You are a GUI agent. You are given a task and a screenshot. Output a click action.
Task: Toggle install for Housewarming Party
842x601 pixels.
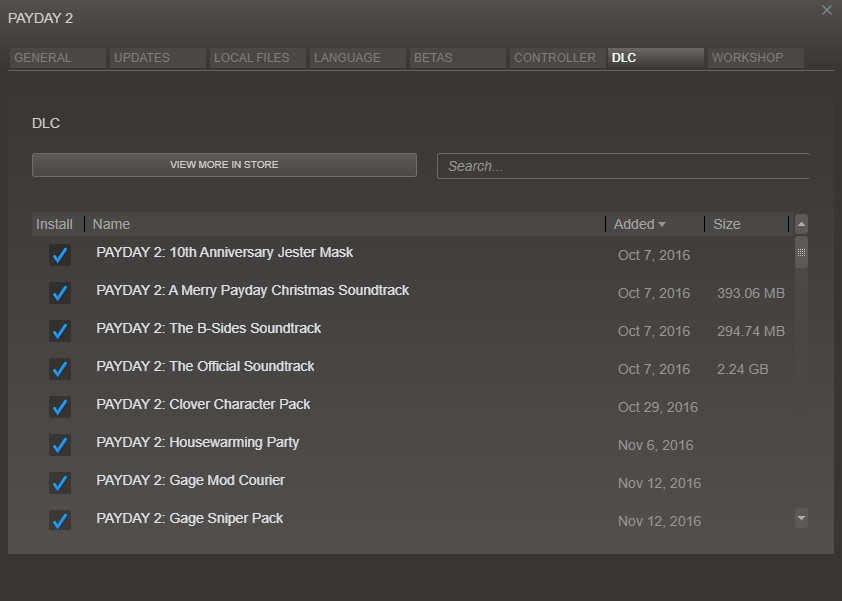click(x=59, y=445)
